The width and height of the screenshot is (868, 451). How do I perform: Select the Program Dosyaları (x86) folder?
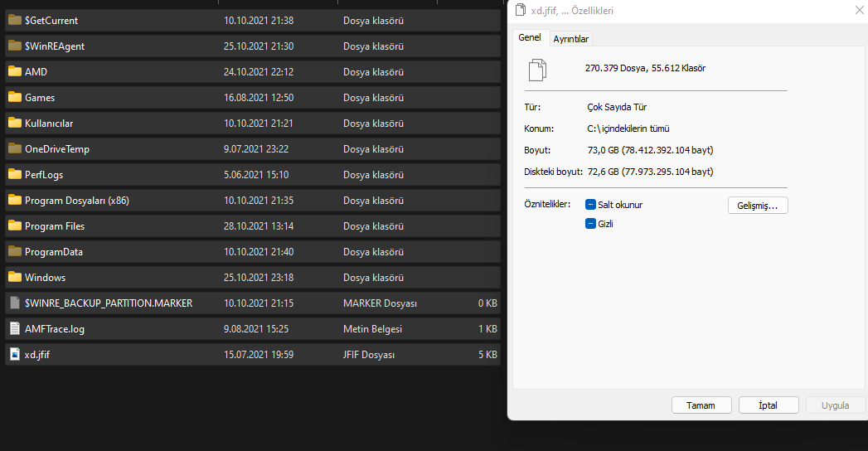point(76,200)
